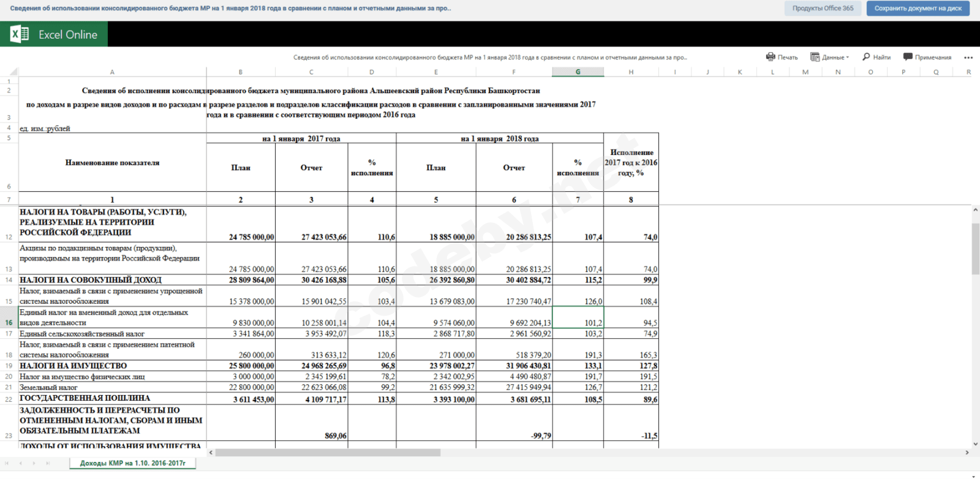Expand the Data (Данные) dropdown menu
980x479 pixels.
click(830, 57)
